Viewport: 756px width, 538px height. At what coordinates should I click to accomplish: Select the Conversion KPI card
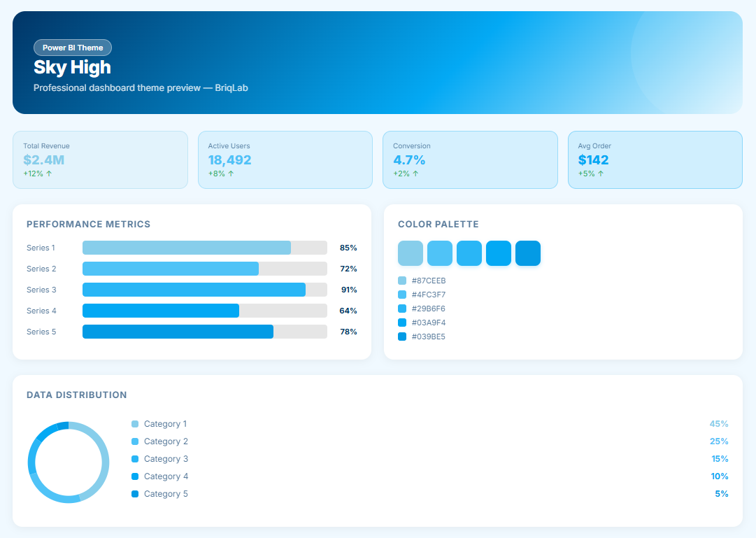pyautogui.click(x=469, y=160)
